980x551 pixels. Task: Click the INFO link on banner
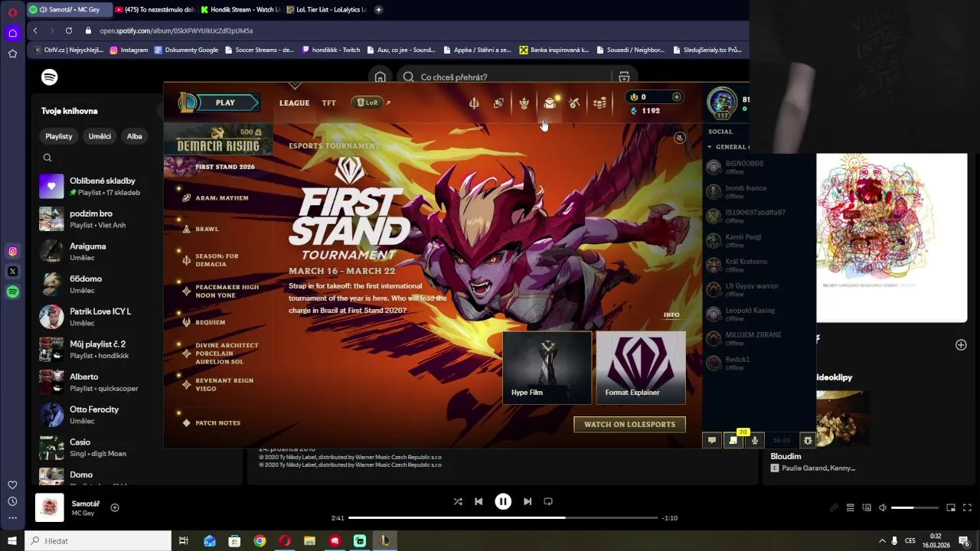[671, 315]
